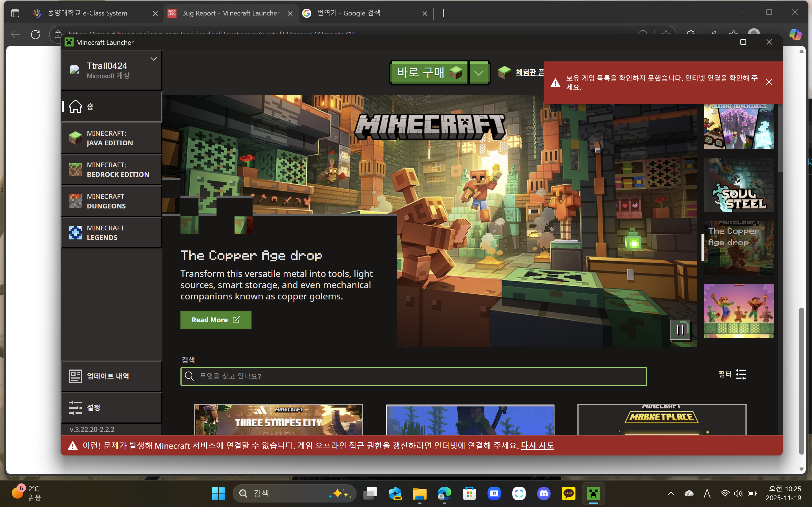Expand the arrow next to 바로 구매
The height and width of the screenshot is (507, 812).
tap(478, 73)
